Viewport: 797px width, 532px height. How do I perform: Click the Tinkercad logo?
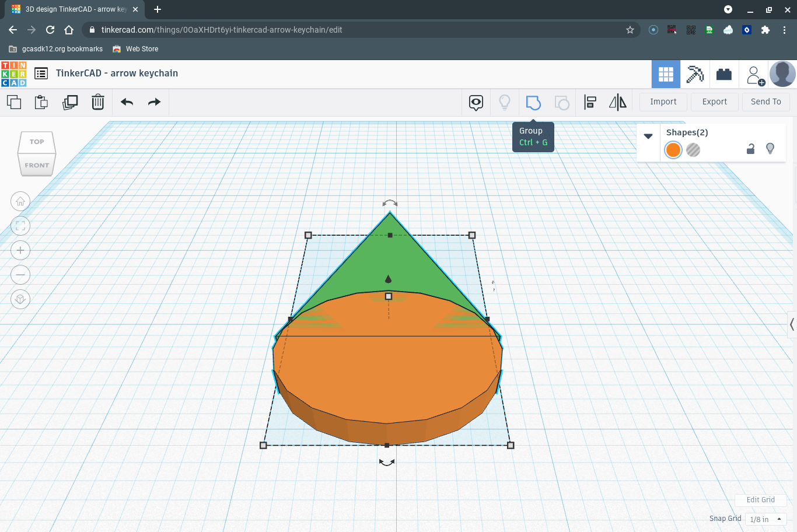(x=13, y=74)
